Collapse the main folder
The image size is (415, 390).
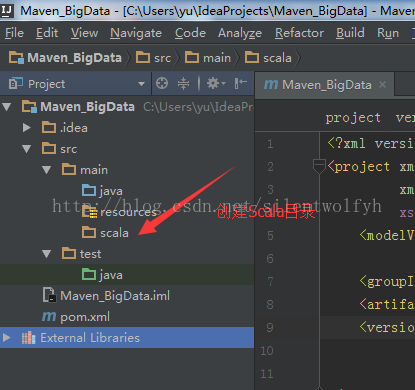[47, 170]
